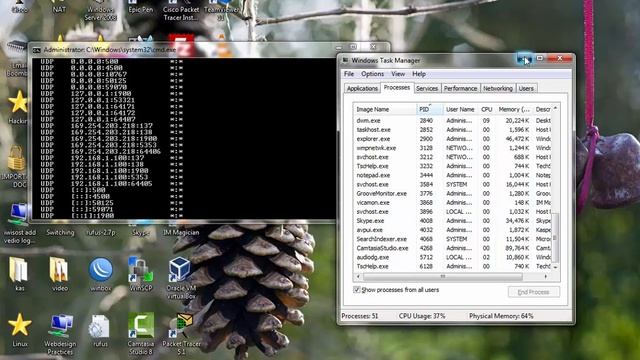640x360 pixels.
Task: Click horizontal scrollbar right arrow
Action: (546, 277)
